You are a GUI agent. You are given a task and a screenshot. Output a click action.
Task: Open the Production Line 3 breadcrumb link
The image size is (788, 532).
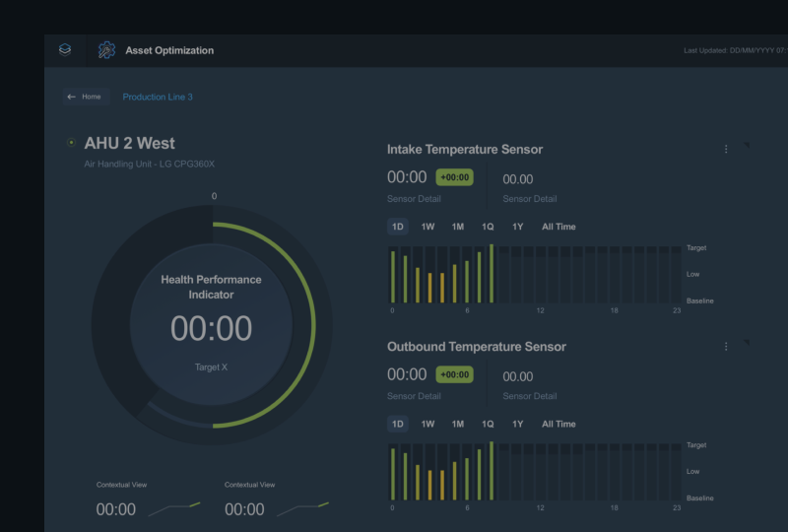158,98
